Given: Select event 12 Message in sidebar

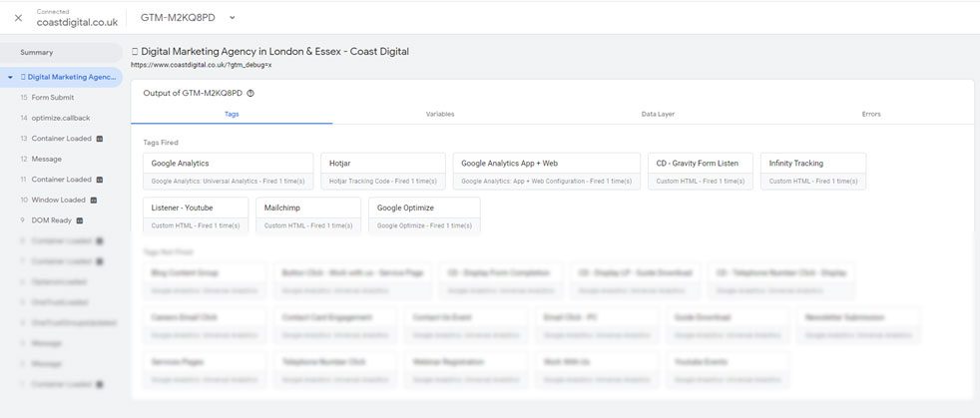Looking at the screenshot, I should (x=46, y=159).
